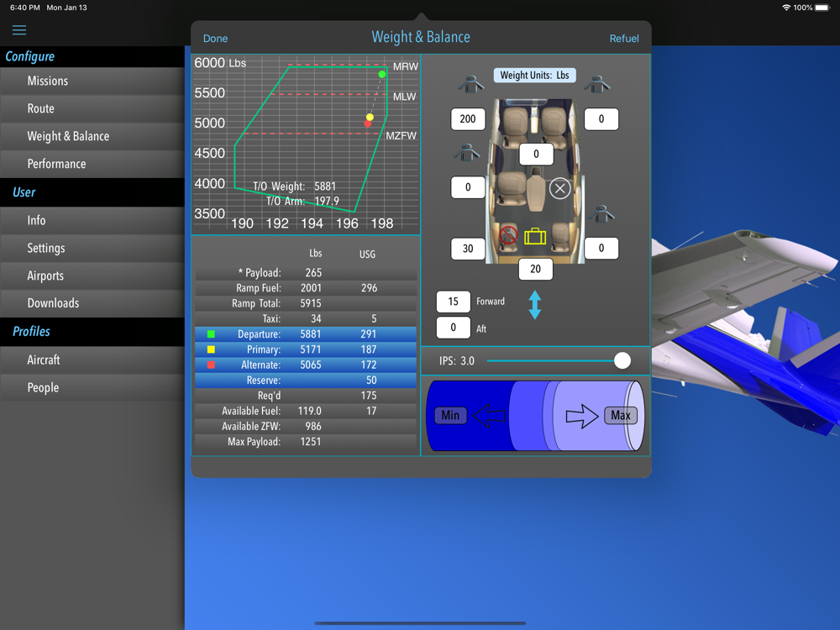Open Info under User
The width and height of the screenshot is (840, 630).
(x=92, y=220)
